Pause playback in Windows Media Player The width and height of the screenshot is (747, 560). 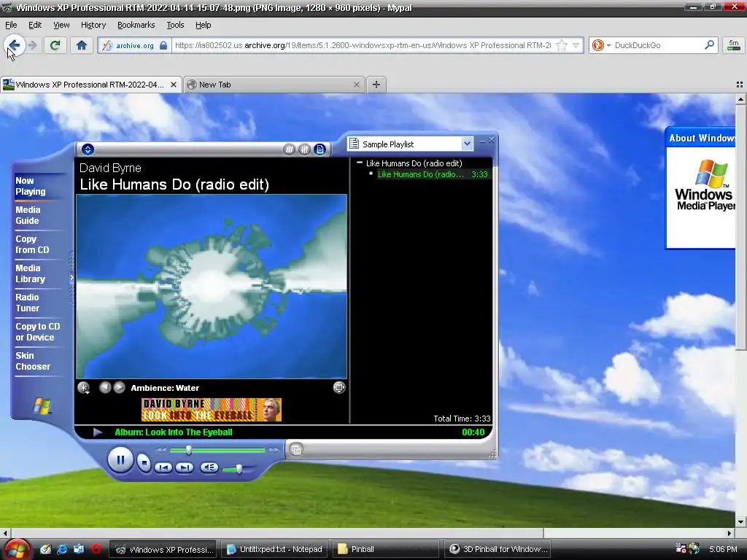pyautogui.click(x=120, y=460)
